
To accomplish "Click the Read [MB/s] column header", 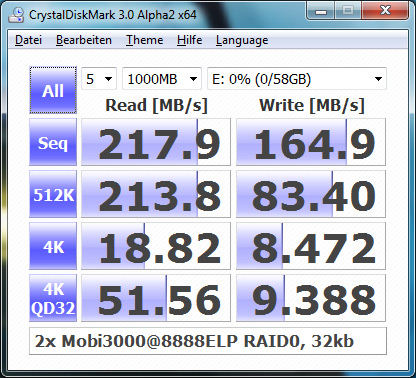I will coord(156,105).
